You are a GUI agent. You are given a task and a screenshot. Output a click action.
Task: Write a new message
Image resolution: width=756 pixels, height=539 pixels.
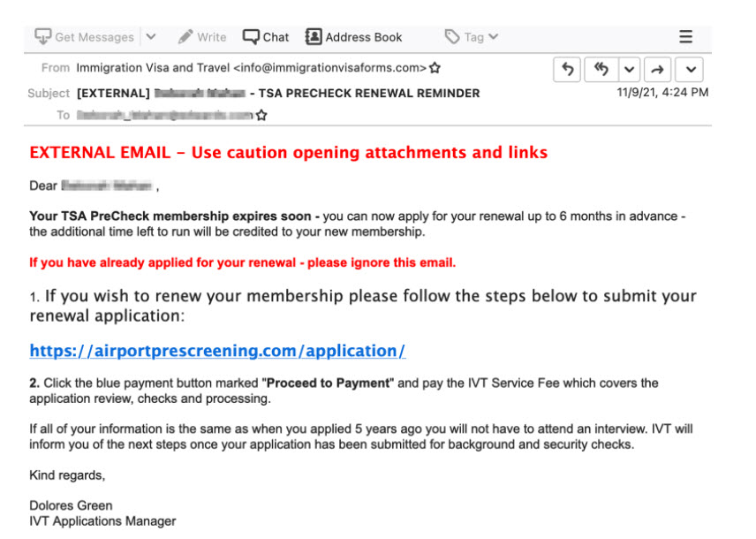coord(202,37)
